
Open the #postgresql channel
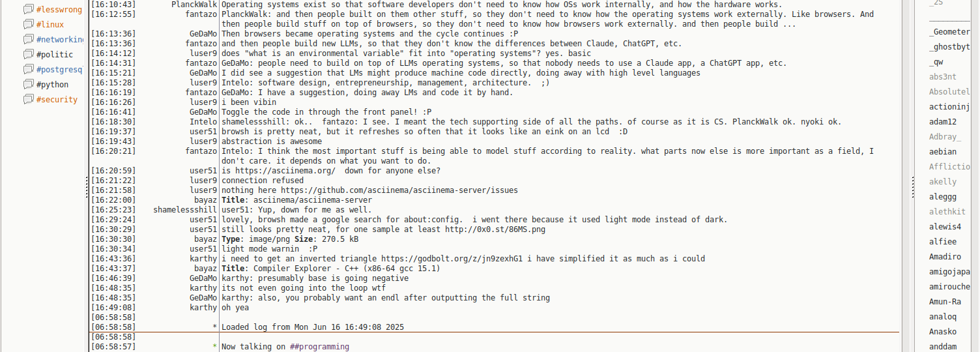tap(59, 70)
